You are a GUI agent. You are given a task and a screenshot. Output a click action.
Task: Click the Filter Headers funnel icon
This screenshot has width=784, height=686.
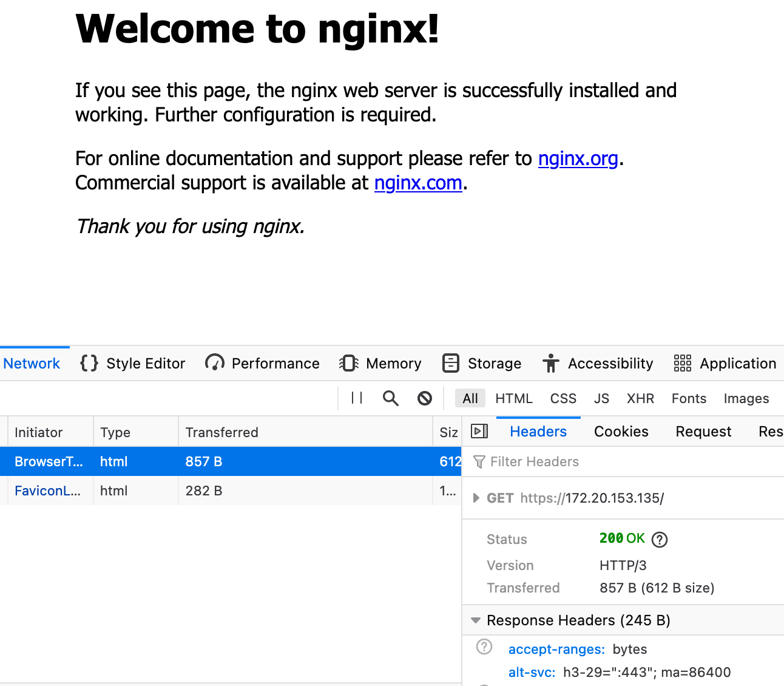[479, 462]
